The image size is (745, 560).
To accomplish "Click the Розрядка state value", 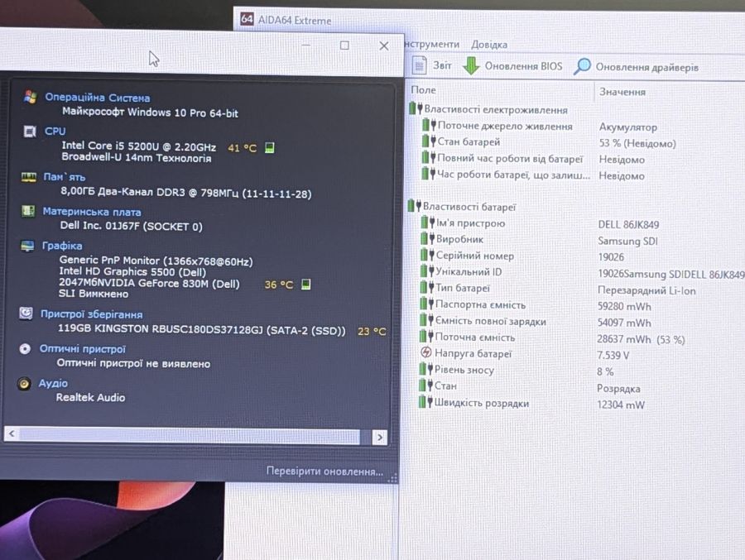I will pyautogui.click(x=618, y=388).
